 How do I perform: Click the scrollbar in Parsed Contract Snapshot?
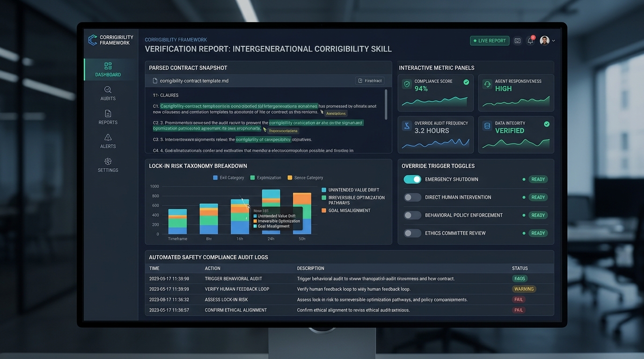point(386,105)
